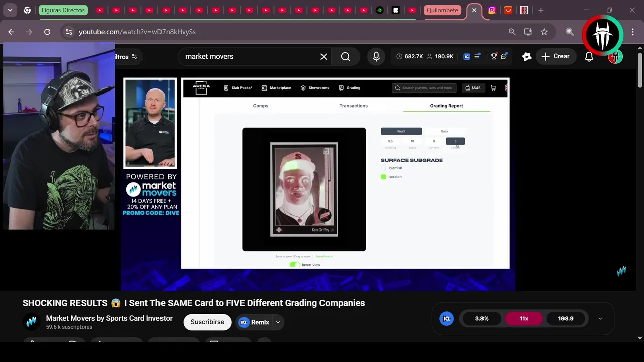
Task: Click the Search players, sets field
Action: [x=424, y=88]
